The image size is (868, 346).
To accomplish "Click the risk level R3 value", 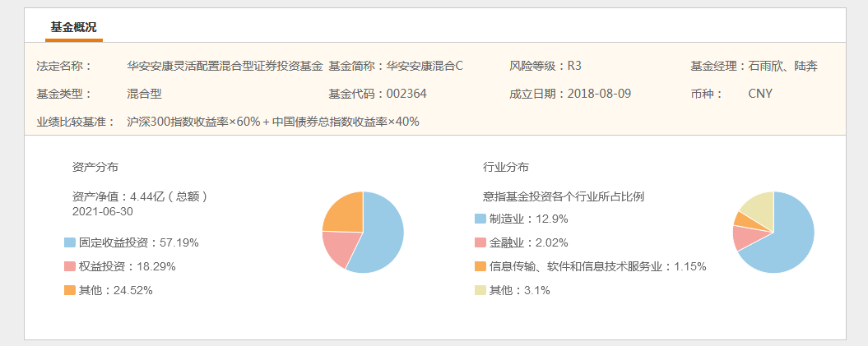I will 574,67.
